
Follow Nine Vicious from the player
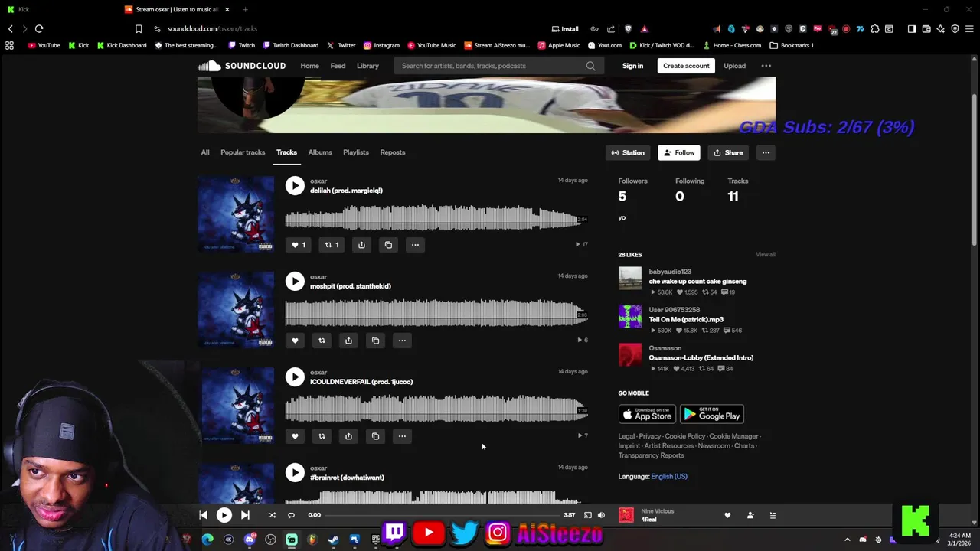[x=750, y=516]
